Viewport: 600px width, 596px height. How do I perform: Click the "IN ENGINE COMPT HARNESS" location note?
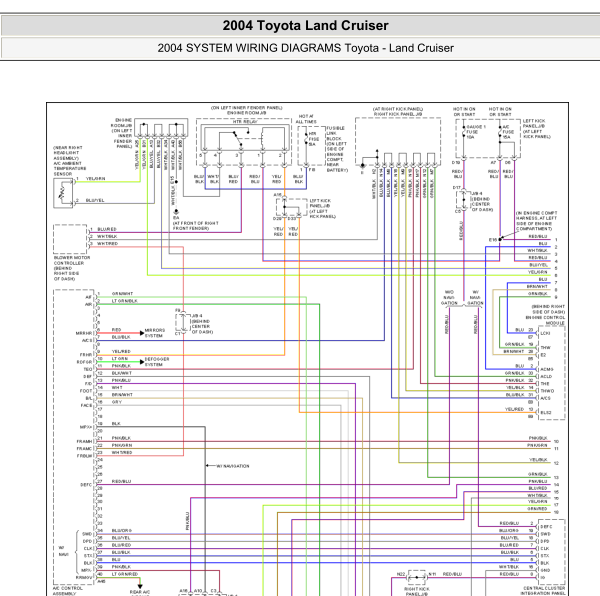(x=536, y=221)
